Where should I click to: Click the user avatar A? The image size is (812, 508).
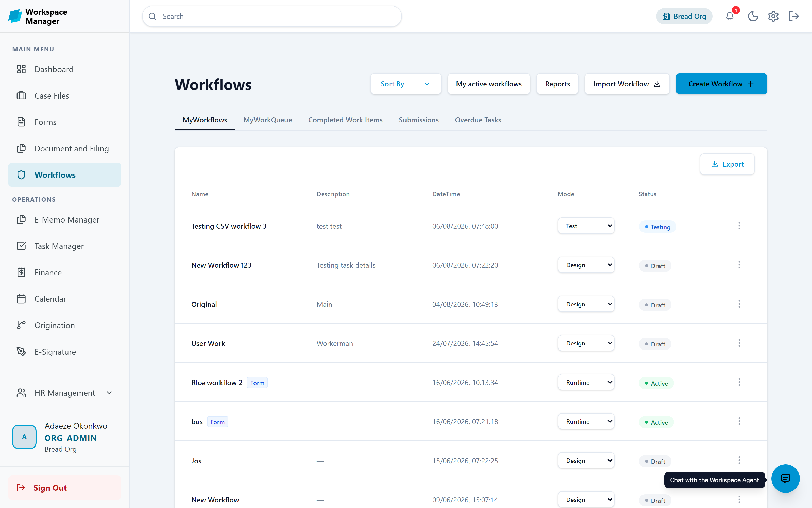pos(24,437)
